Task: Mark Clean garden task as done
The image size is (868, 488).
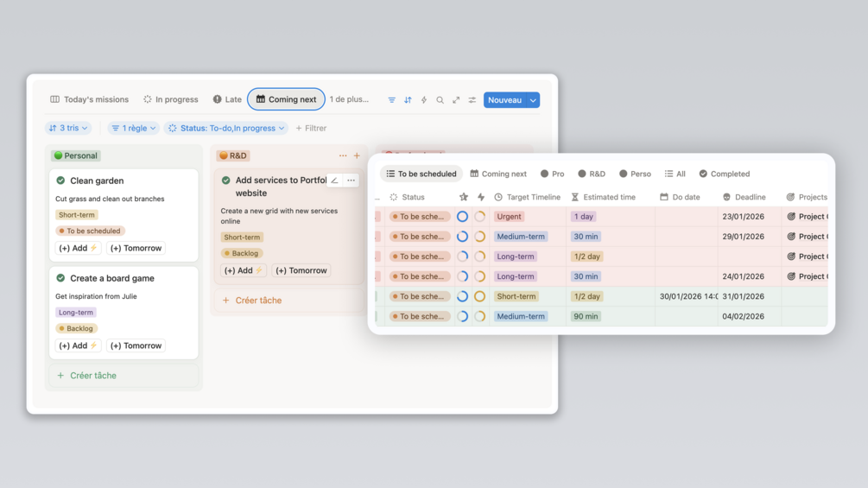Action: (60, 181)
